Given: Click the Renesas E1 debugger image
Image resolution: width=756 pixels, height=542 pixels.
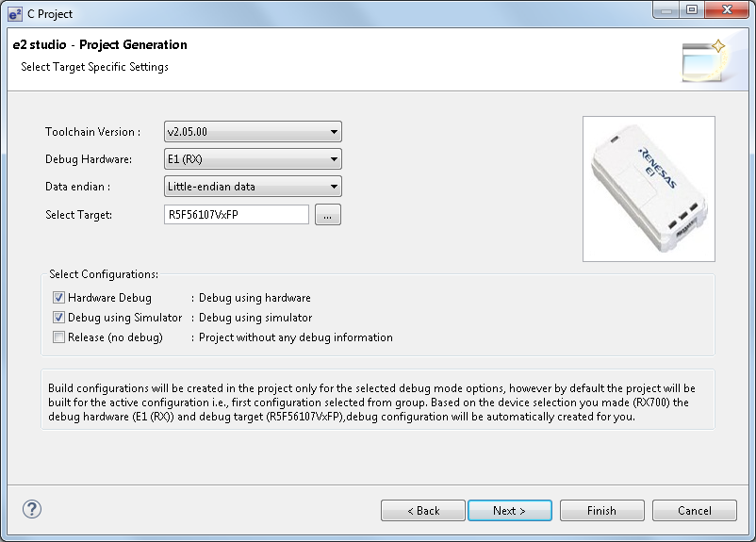Looking at the screenshot, I should pyautogui.click(x=649, y=189).
